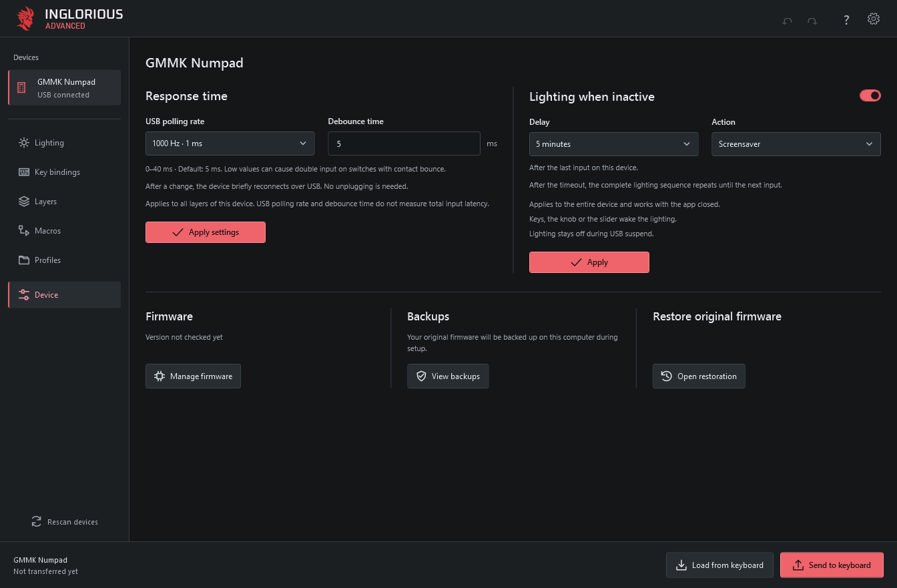Click checkmark icon on Apply settings

178,232
